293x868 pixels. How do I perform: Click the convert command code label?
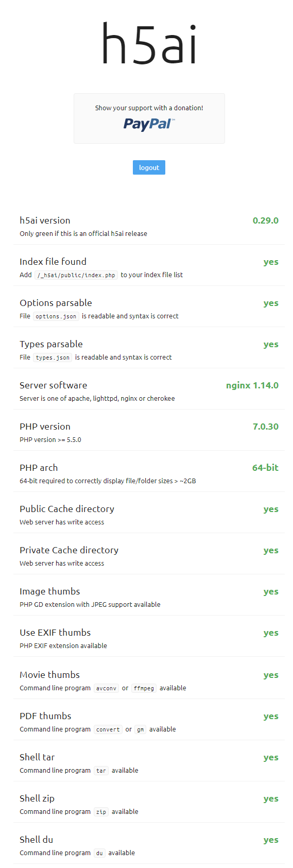(x=108, y=729)
